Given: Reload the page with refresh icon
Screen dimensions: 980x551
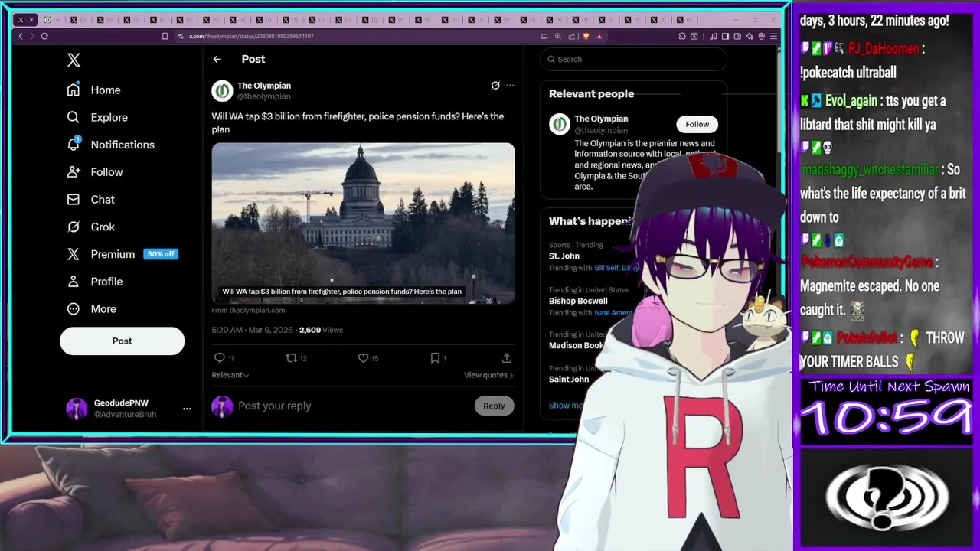Looking at the screenshot, I should click(x=44, y=36).
